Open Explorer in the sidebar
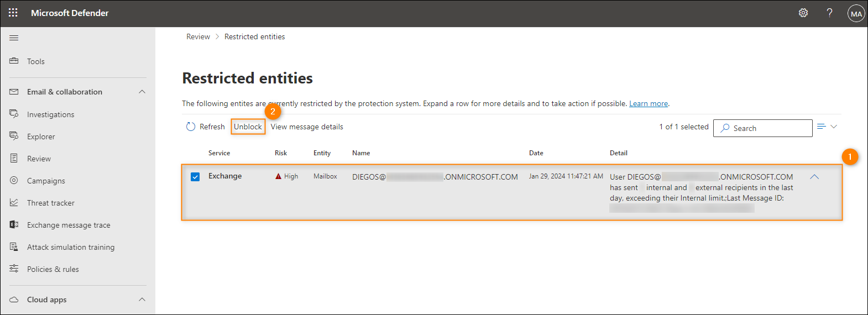The width and height of the screenshot is (868, 315). coord(41,136)
